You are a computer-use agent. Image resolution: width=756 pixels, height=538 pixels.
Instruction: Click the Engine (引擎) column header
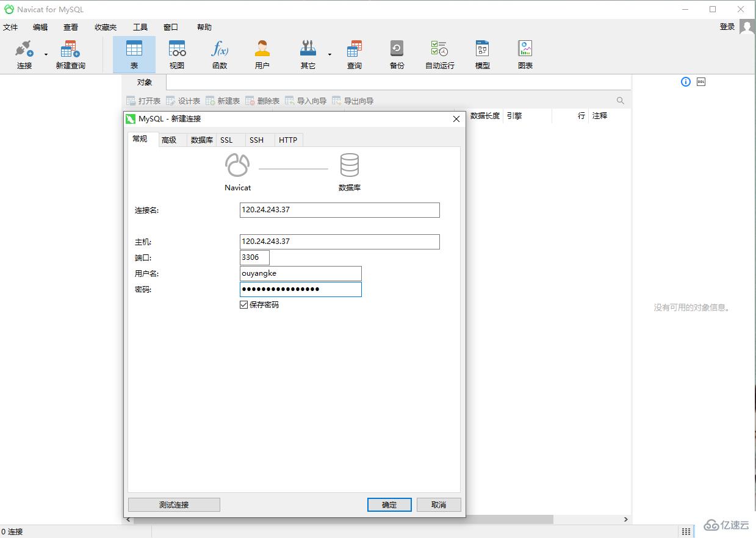coord(514,116)
